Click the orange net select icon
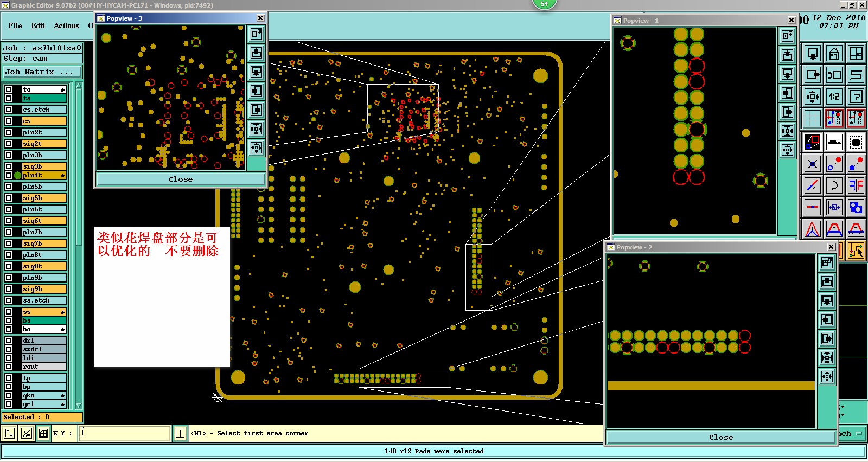Image resolution: width=868 pixels, height=462 pixels. coord(856,251)
